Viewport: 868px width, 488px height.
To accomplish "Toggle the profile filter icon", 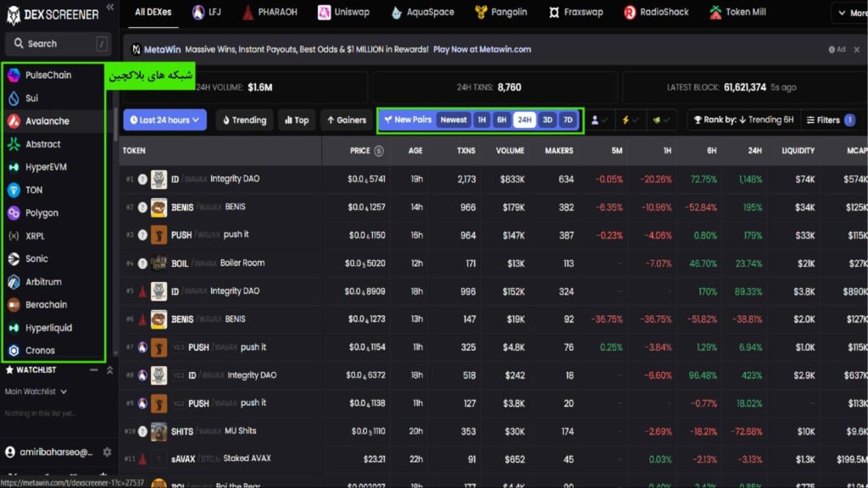I will 599,120.
